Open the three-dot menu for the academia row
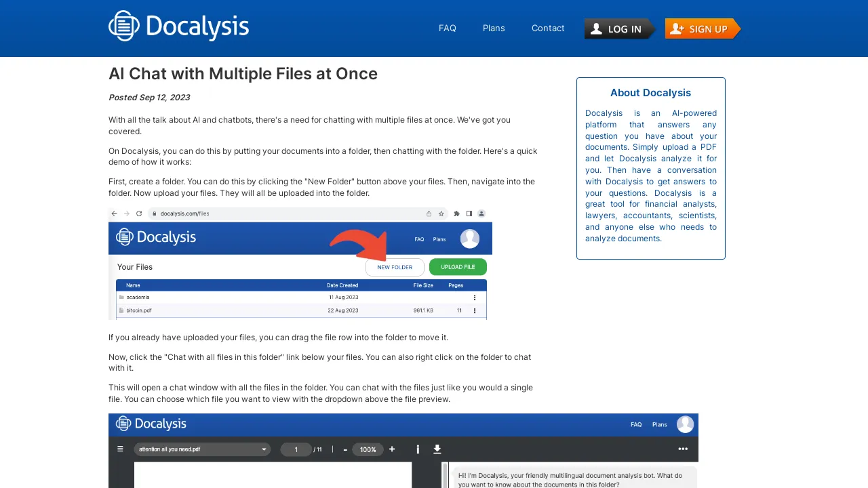This screenshot has height=488, width=868. click(x=475, y=298)
